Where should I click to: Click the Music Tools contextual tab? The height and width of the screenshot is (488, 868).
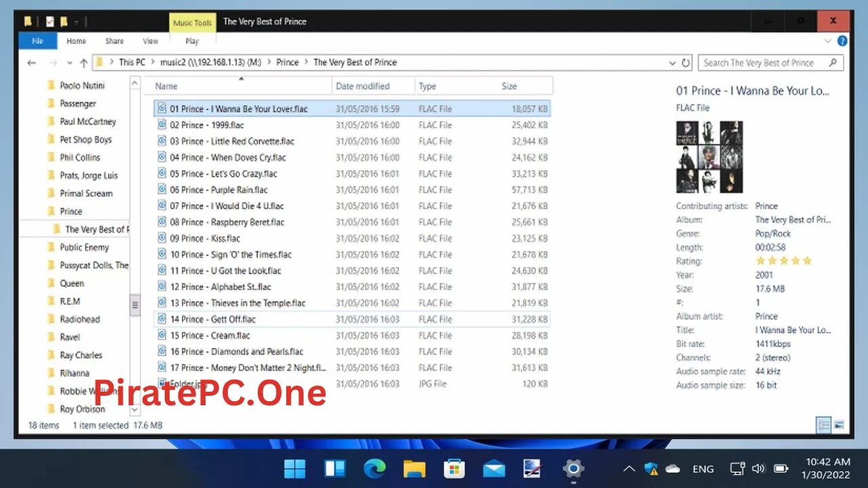tap(192, 22)
